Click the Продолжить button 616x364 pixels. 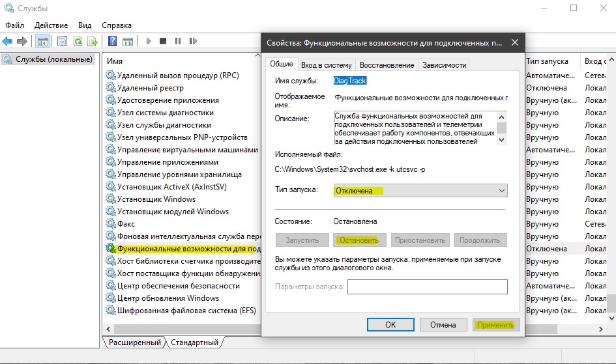(480, 240)
